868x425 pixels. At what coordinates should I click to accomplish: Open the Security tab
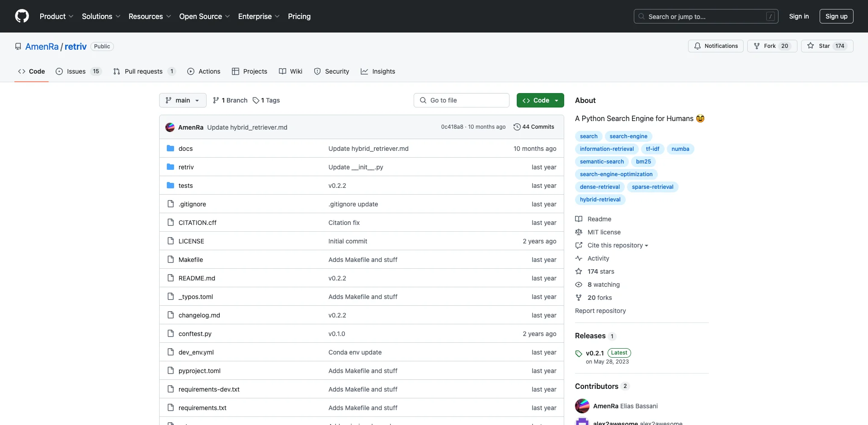331,71
